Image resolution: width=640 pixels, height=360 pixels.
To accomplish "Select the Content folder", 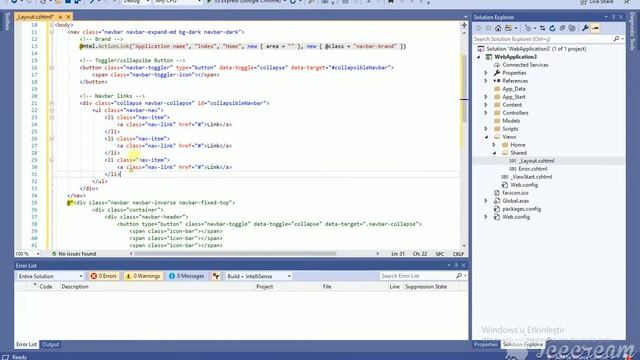I will click(512, 105).
